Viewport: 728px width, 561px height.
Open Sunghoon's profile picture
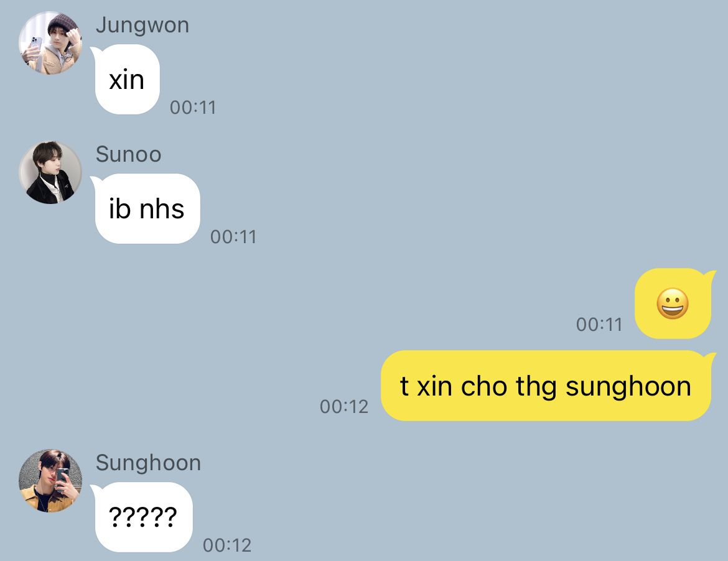(x=50, y=481)
